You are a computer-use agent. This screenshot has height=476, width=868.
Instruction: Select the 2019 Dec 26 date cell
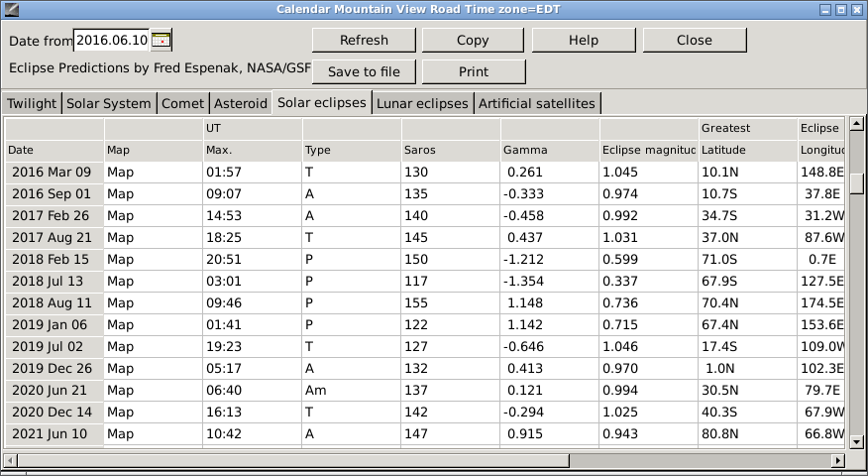[x=54, y=369]
